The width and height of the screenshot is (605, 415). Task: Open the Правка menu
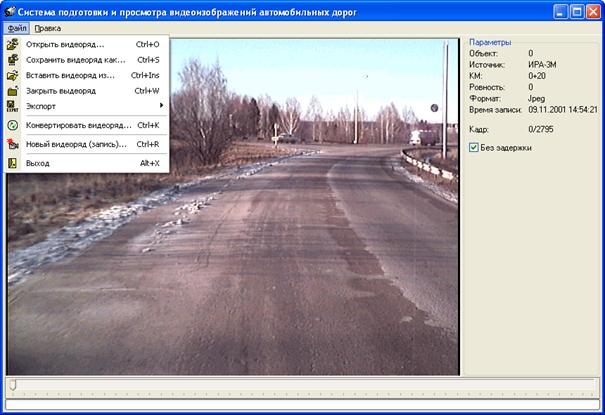tap(47, 28)
